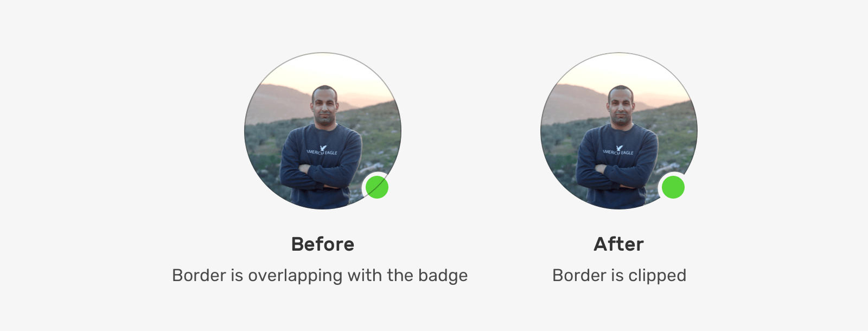Click the green status badge on the Before avatar
The height and width of the screenshot is (331, 868).
[x=376, y=187]
